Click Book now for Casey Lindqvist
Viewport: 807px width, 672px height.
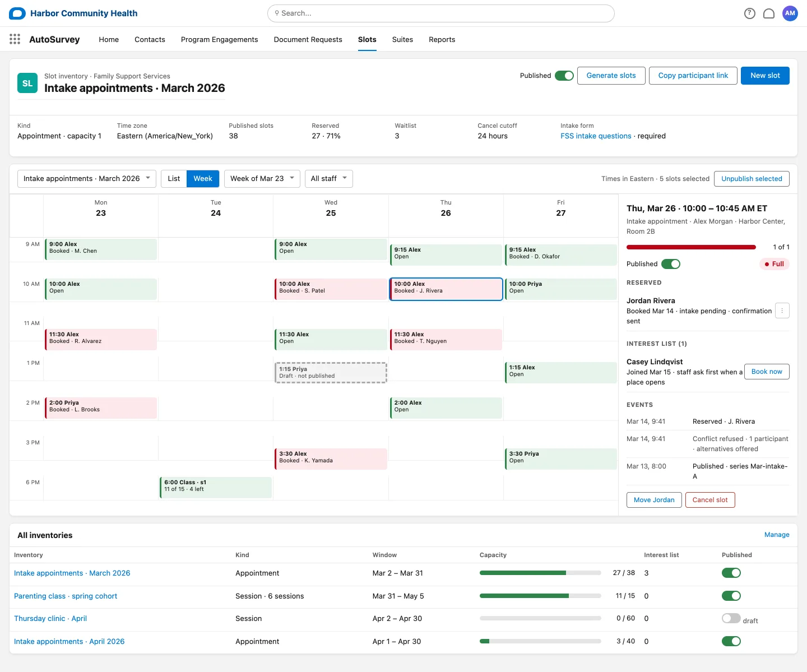pos(767,372)
